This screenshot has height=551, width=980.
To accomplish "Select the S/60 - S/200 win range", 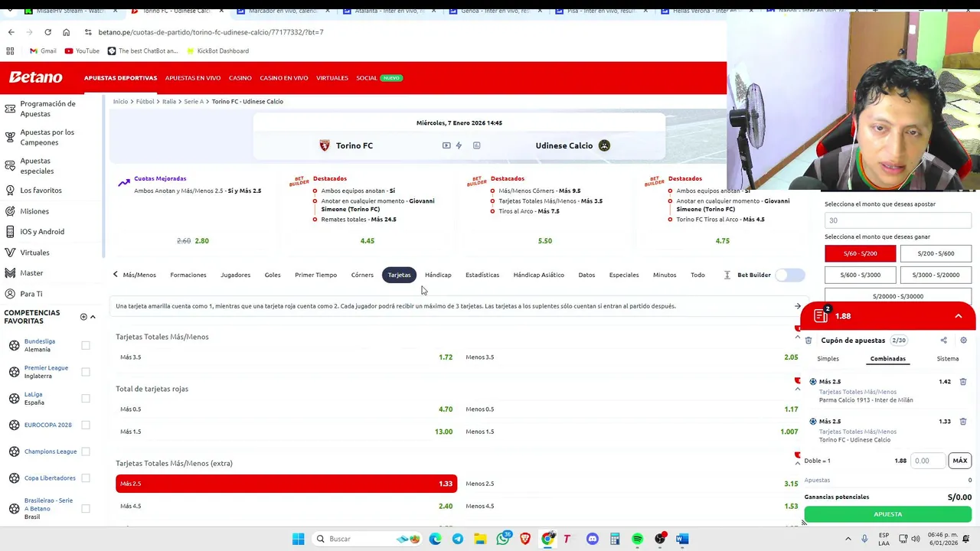I will (x=860, y=253).
